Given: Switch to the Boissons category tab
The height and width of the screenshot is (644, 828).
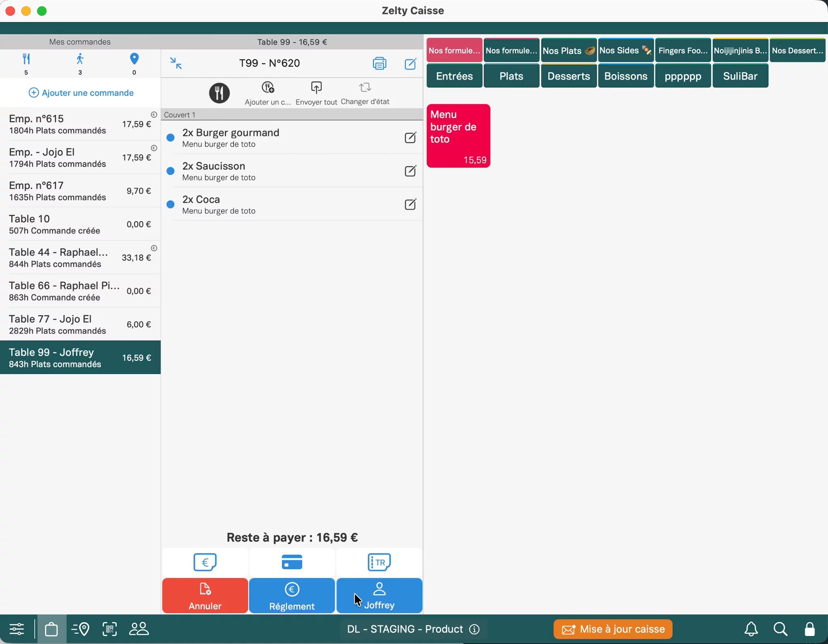Looking at the screenshot, I should pyautogui.click(x=625, y=76).
